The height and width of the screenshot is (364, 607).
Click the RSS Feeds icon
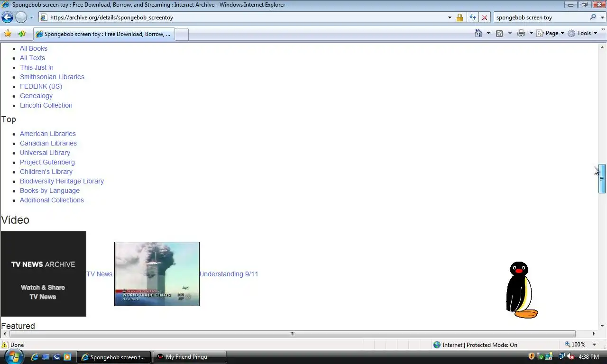click(x=499, y=33)
